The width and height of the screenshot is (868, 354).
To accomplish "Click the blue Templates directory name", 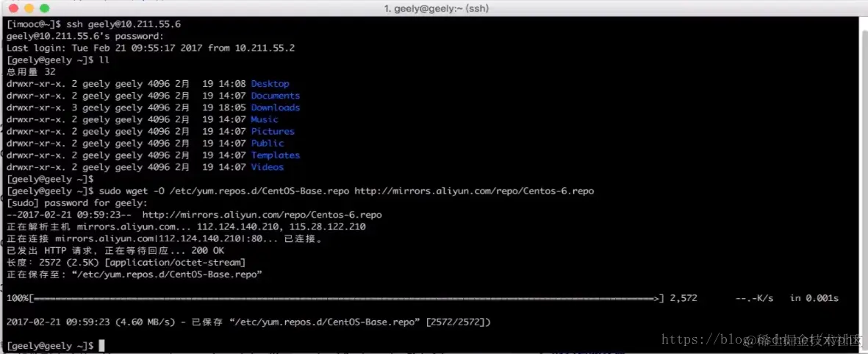I will tap(276, 155).
